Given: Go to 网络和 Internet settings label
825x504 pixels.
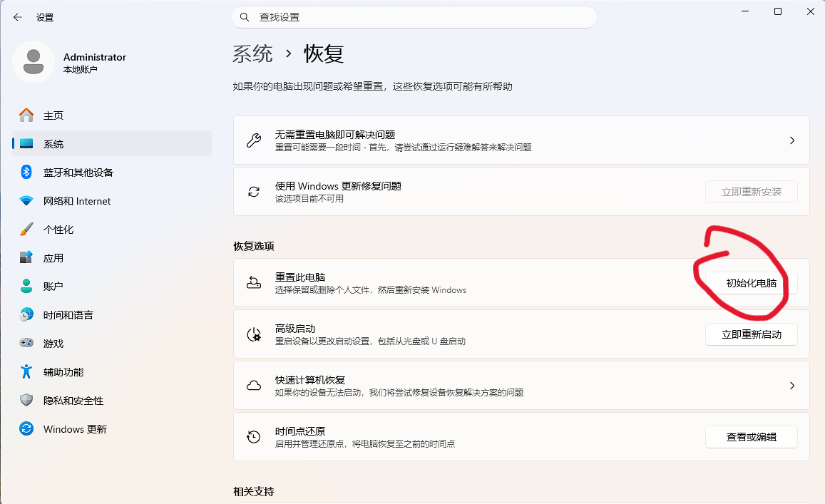Looking at the screenshot, I should [x=77, y=201].
